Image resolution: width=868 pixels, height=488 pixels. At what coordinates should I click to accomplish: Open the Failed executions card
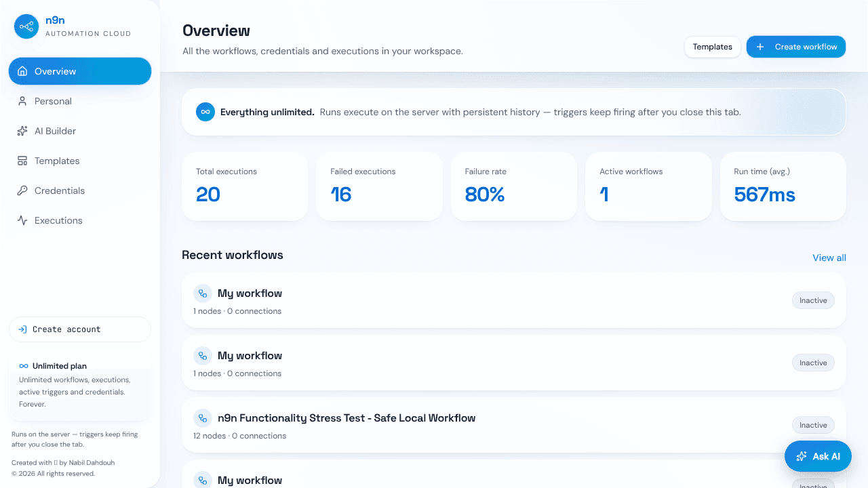pyautogui.click(x=379, y=186)
